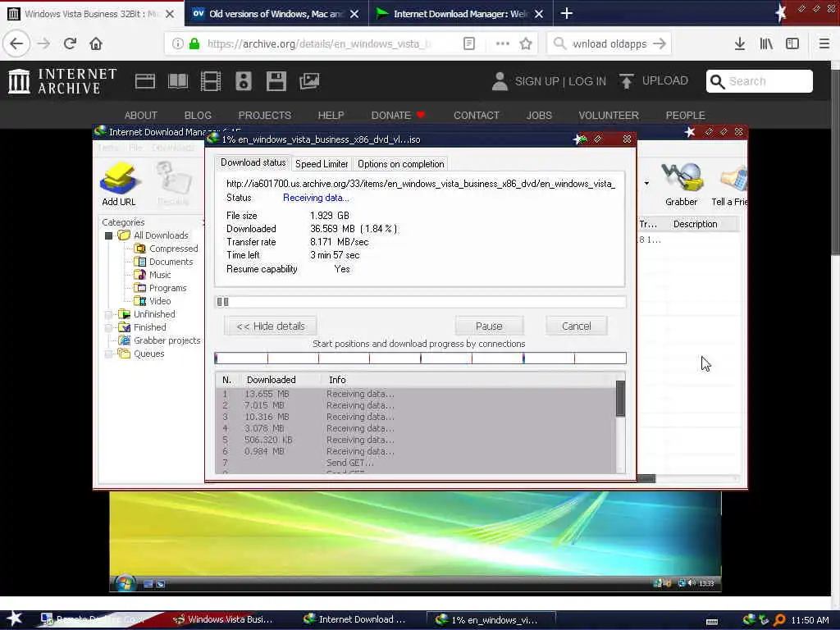Select the Programs category
The height and width of the screenshot is (630, 840).
pos(167,288)
